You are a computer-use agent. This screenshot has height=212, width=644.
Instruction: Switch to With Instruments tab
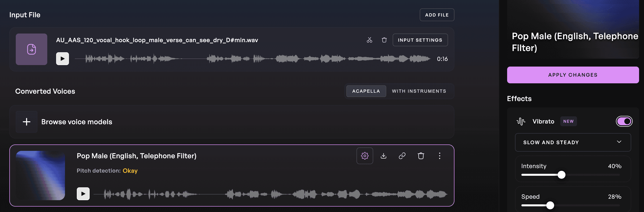coord(419,91)
